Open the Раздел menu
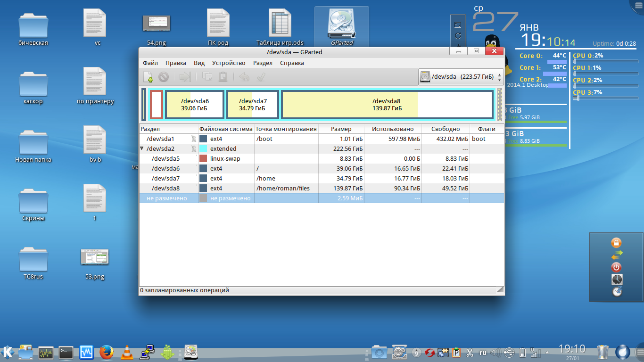 263,63
